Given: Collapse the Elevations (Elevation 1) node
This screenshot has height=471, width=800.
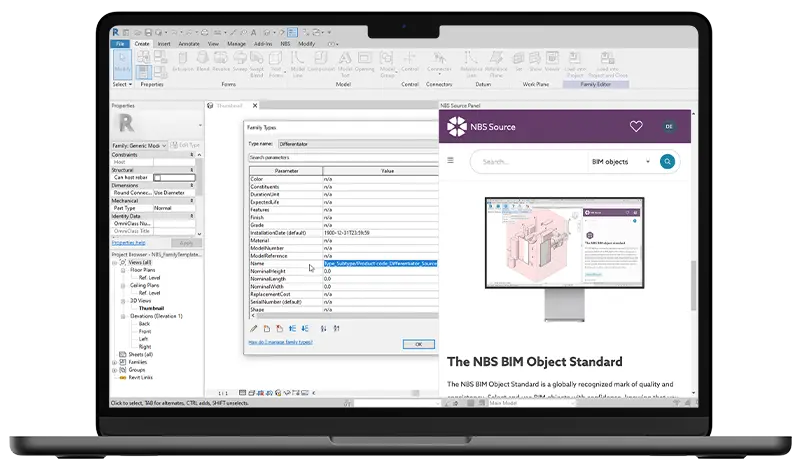Looking at the screenshot, I should (x=123, y=316).
